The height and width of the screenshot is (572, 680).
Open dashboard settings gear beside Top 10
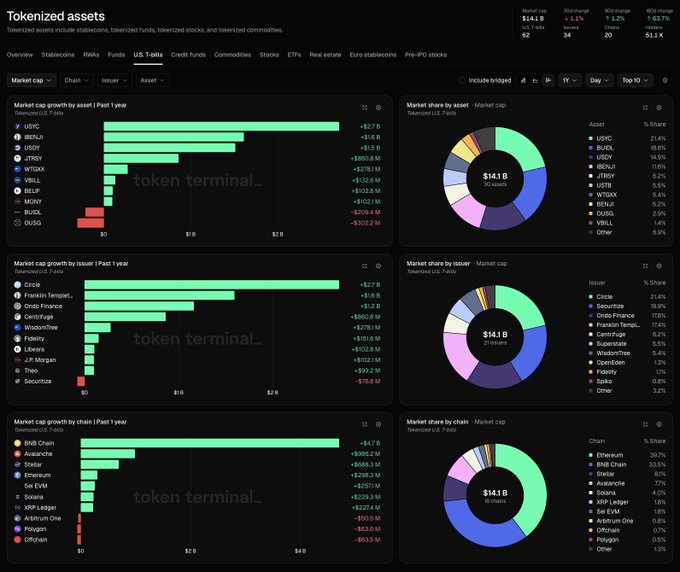click(665, 80)
